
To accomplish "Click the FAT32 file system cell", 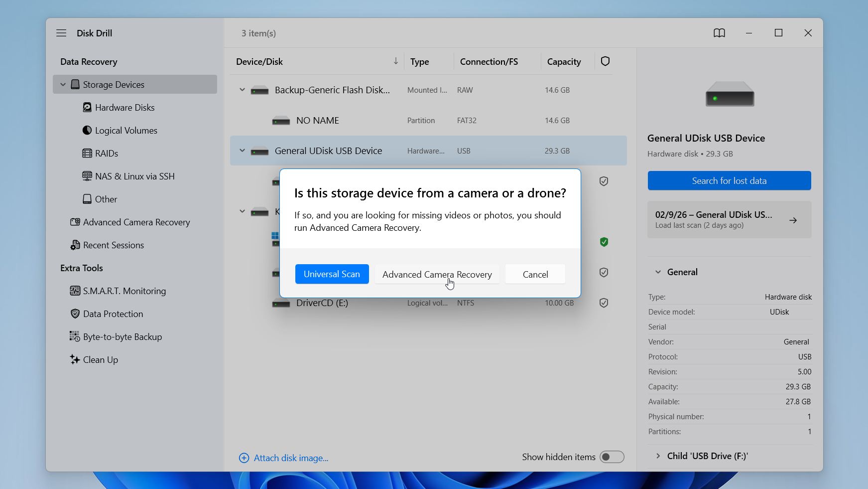I will tap(467, 120).
